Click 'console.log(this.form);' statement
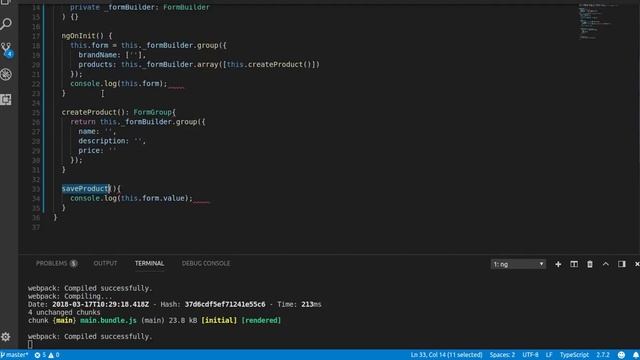The width and height of the screenshot is (640, 360). click(x=119, y=83)
